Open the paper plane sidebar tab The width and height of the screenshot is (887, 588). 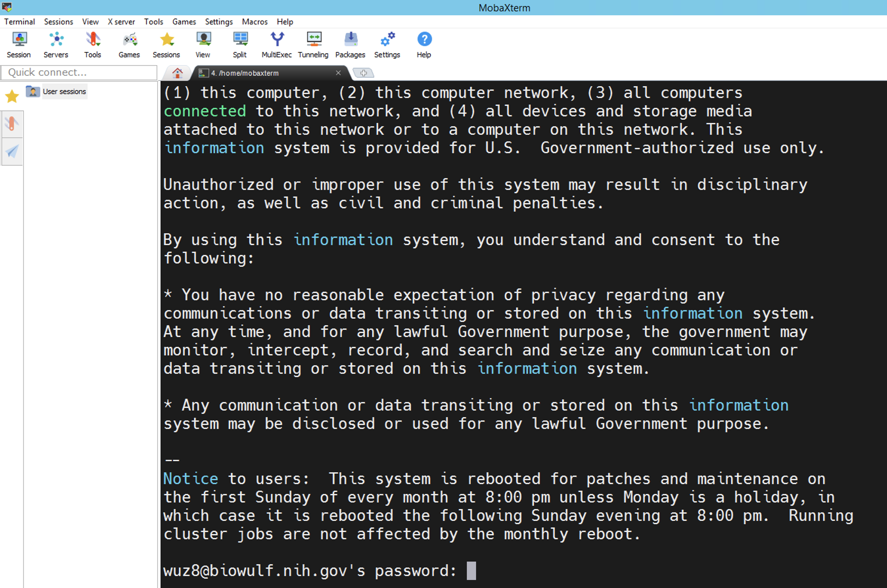click(12, 151)
